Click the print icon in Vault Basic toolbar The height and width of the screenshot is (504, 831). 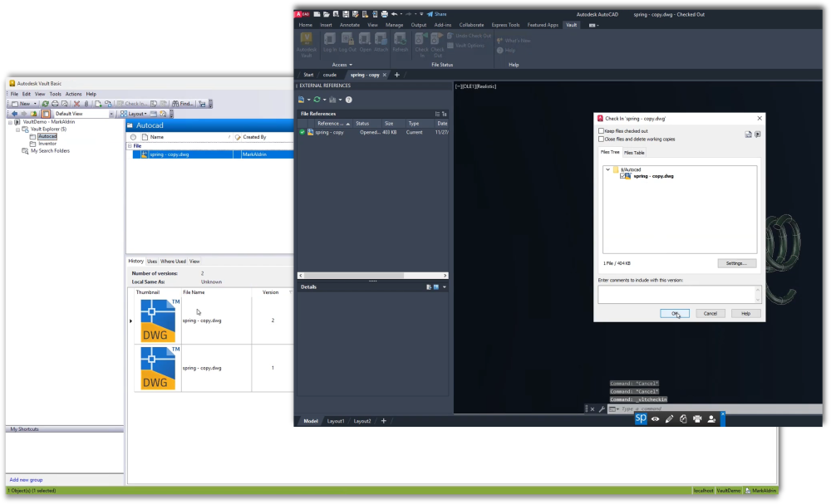point(55,104)
